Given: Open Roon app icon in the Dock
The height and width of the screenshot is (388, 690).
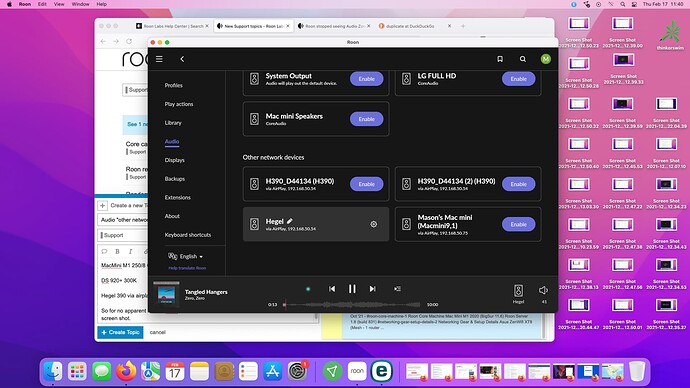Looking at the screenshot, I should click(x=357, y=371).
